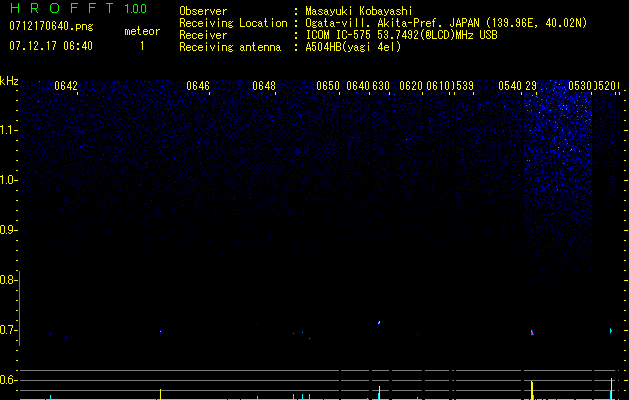Viewport: 629px width, 400px height.
Task: Click the cyan echo at the spectrogram's far right
Action: click(611, 331)
